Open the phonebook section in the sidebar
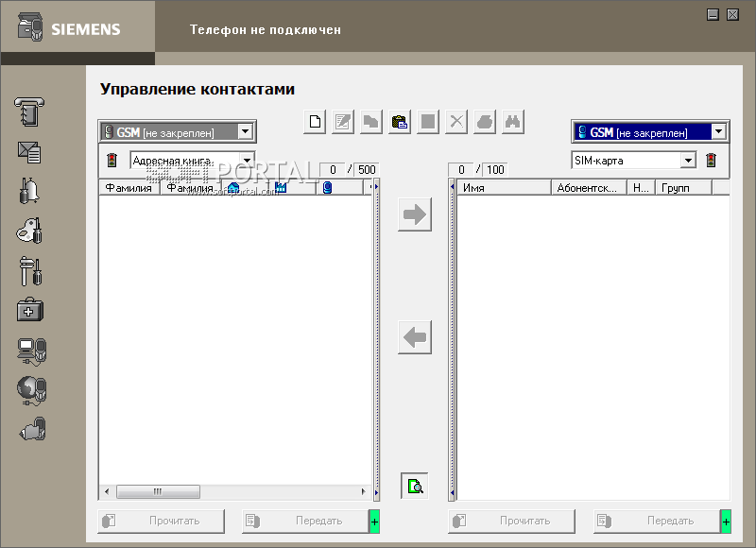This screenshot has width=756, height=548. 29,111
